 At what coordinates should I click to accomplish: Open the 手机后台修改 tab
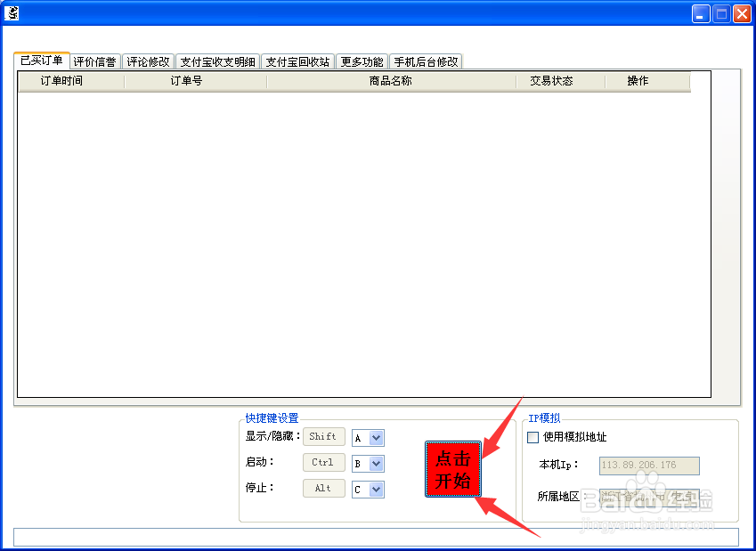tap(426, 61)
